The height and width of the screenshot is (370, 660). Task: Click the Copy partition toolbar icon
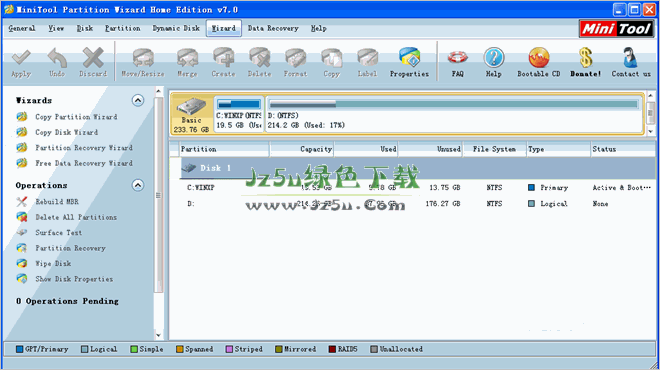tap(332, 58)
